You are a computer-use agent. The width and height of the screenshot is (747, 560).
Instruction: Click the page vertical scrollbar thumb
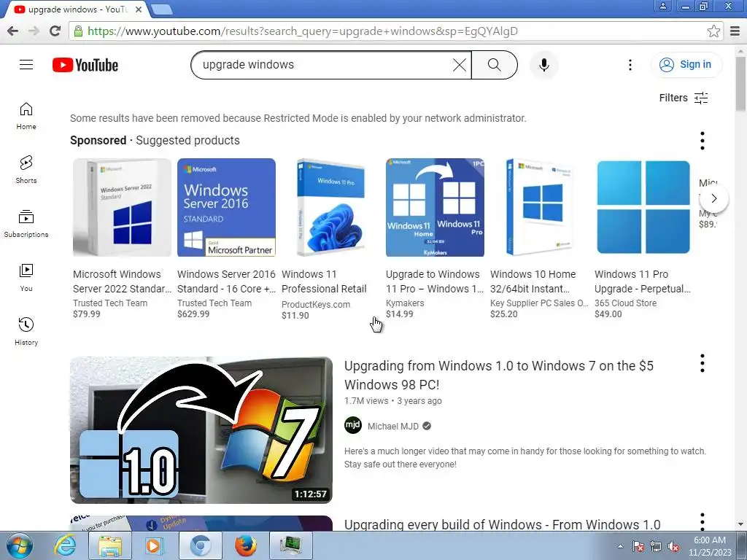click(741, 84)
